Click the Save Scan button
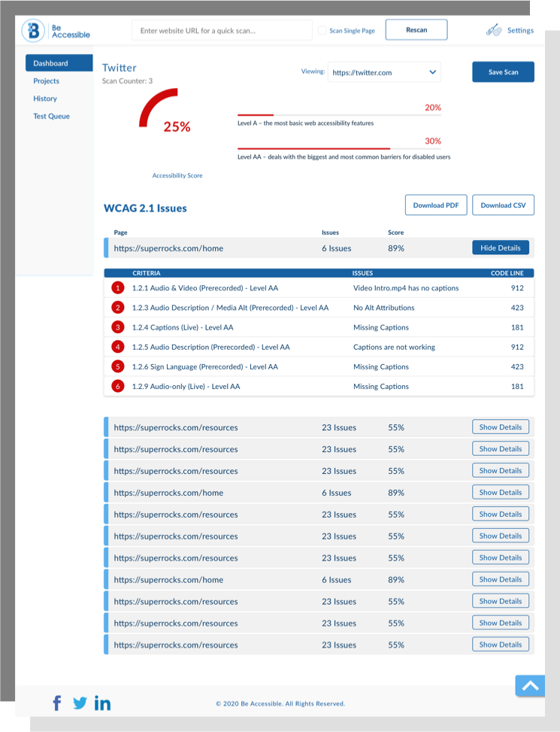 coord(503,72)
